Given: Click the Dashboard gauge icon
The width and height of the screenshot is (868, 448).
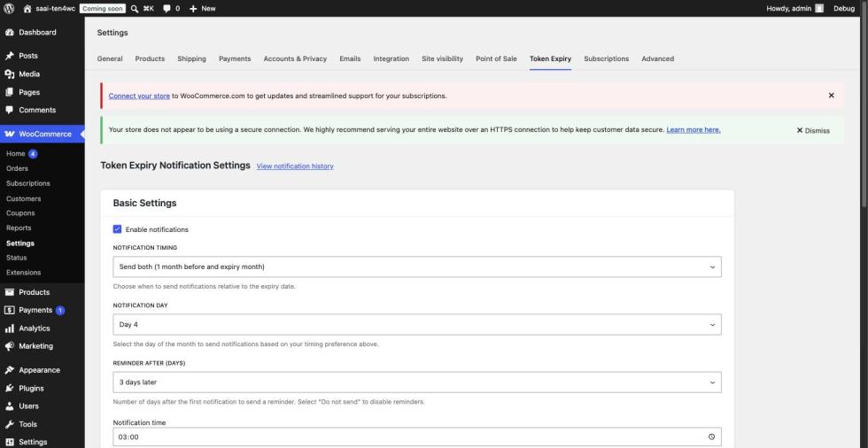Looking at the screenshot, I should click(10, 32).
